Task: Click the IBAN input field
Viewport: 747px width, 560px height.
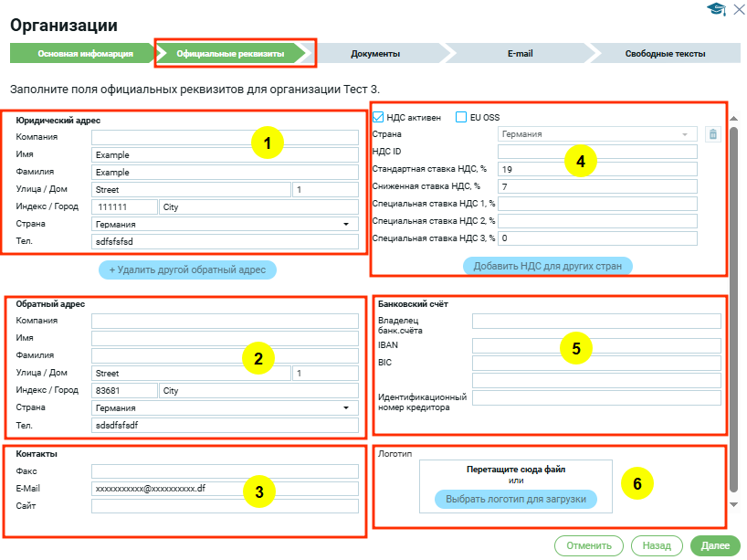Action: click(x=595, y=346)
